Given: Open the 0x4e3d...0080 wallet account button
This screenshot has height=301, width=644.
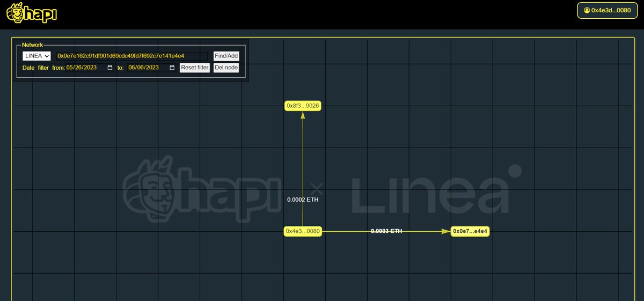Looking at the screenshot, I should (x=607, y=10).
